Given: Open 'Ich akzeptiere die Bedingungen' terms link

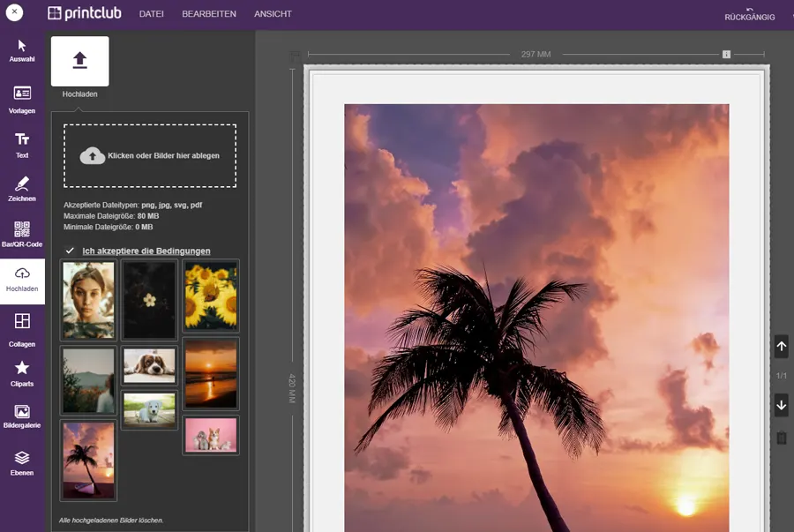Looking at the screenshot, I should (146, 251).
